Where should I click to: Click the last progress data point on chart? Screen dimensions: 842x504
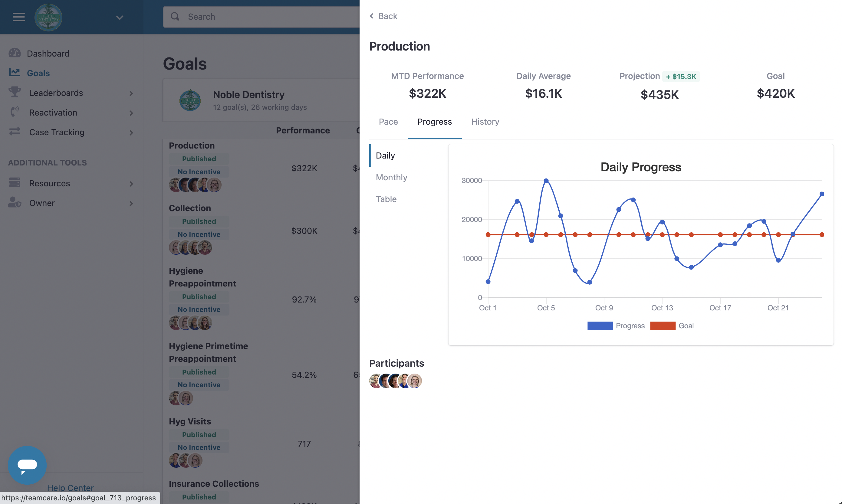click(822, 194)
